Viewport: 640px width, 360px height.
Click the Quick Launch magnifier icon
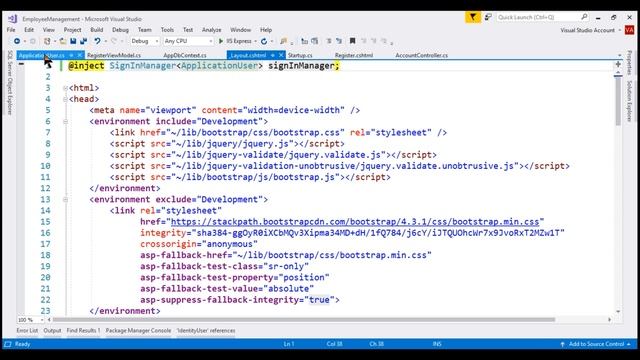[x=584, y=17]
